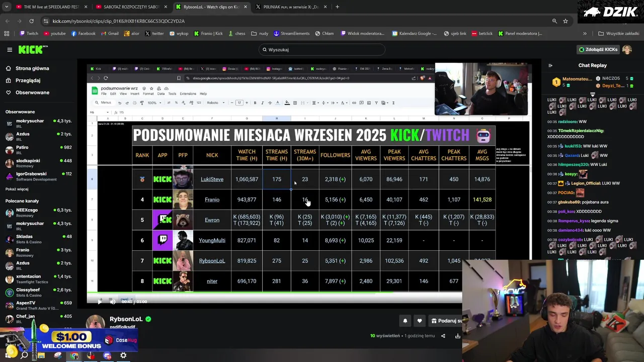Click the RybsonLoL channel avatar
The image size is (644, 362).
pos(96,323)
